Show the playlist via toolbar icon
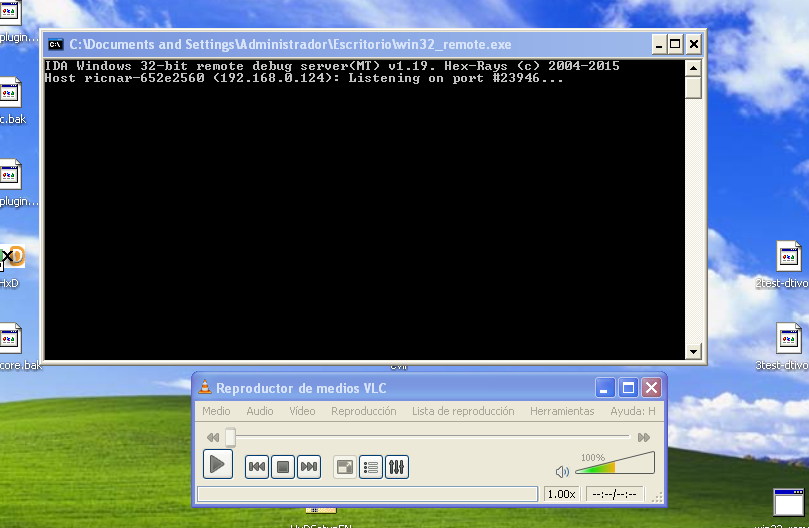This screenshot has width=809, height=528. 371,466
